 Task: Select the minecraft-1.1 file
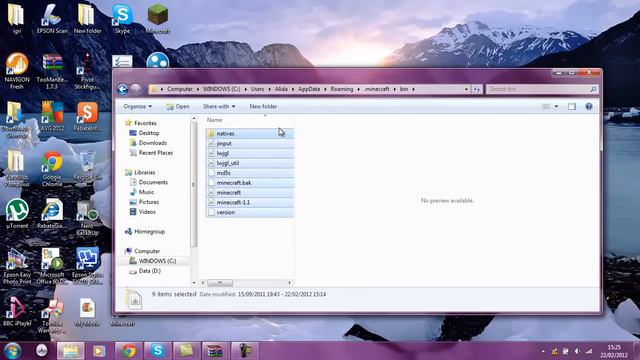point(250,202)
